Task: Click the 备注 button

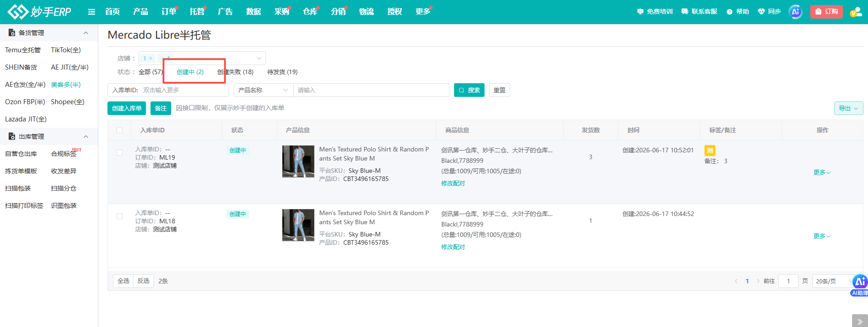Action: (x=161, y=108)
